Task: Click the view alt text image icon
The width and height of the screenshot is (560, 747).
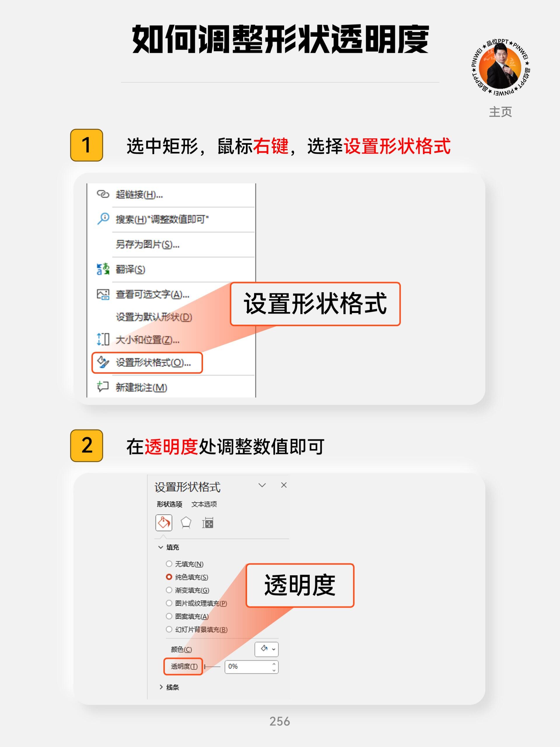Action: [103, 294]
